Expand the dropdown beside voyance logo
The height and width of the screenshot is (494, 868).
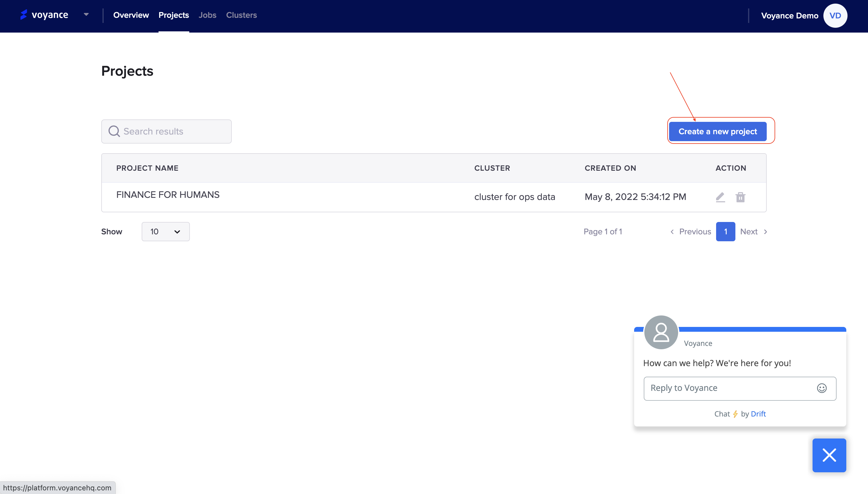[x=86, y=14]
